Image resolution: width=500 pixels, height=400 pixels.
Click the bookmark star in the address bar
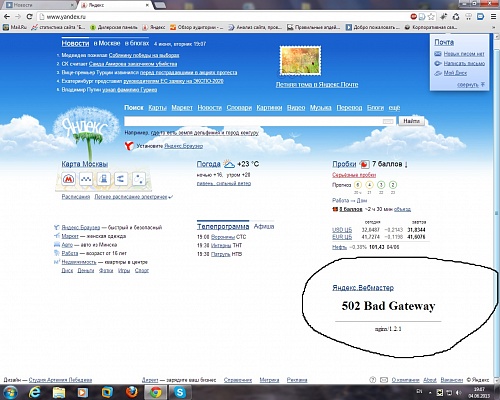click(x=431, y=16)
